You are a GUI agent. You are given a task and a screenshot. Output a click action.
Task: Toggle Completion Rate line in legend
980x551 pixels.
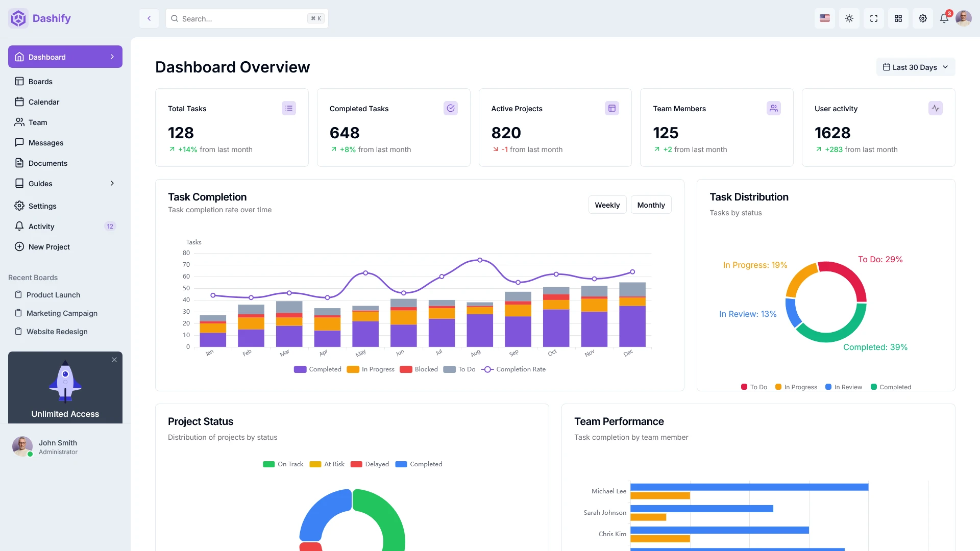point(513,369)
